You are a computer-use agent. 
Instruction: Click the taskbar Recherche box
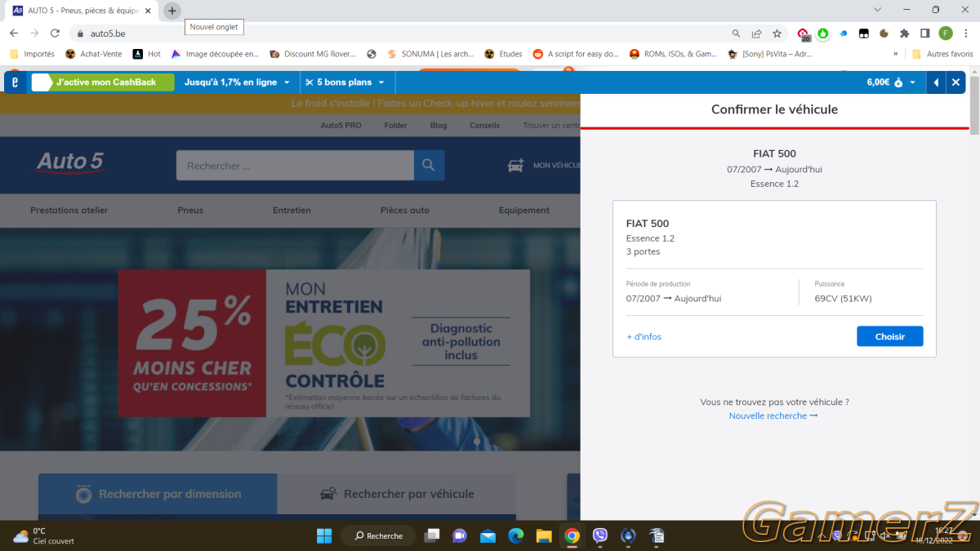click(378, 535)
